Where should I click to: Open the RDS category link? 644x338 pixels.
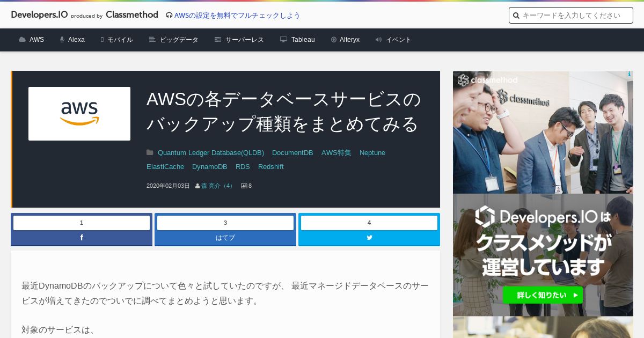[x=243, y=167]
